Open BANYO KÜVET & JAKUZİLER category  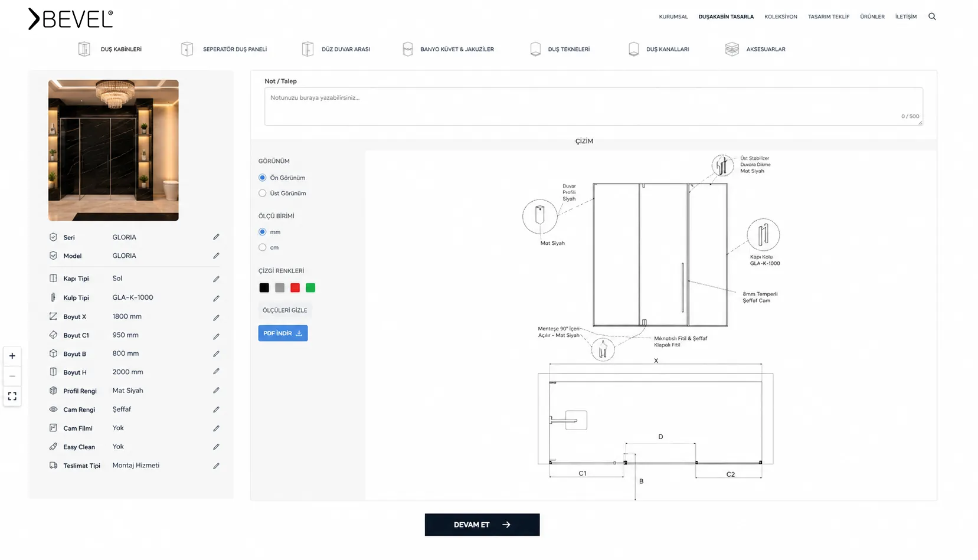pyautogui.click(x=448, y=49)
